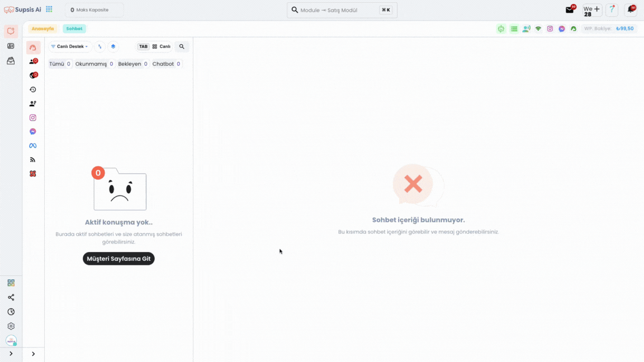Image resolution: width=644 pixels, height=362 pixels.
Task: Toggle the sort order arrows button
Action: pos(100,46)
